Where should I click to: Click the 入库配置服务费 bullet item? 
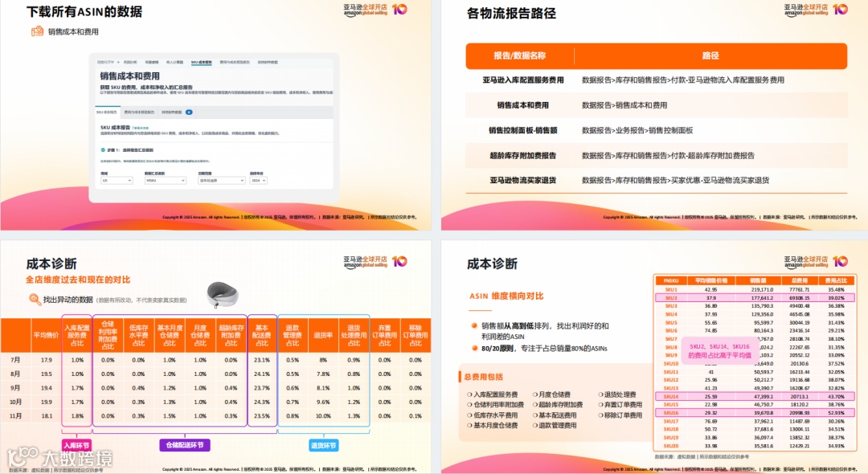pyautogui.click(x=492, y=395)
